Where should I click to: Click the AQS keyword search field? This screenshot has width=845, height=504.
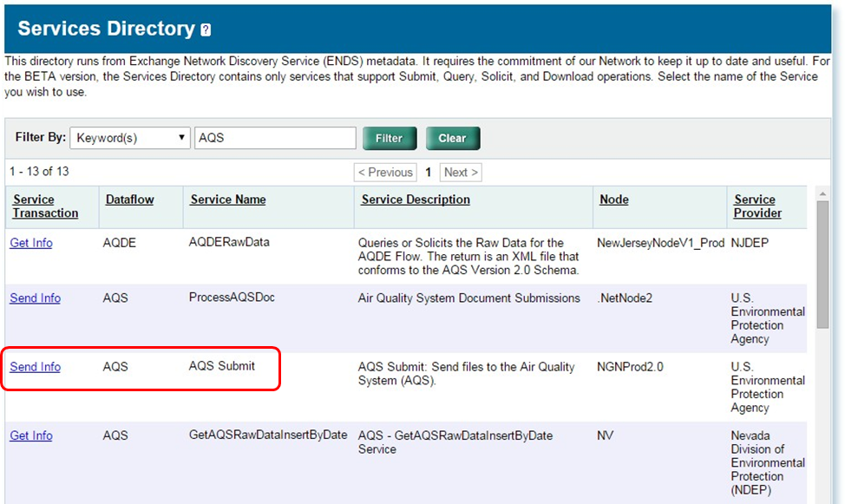pyautogui.click(x=275, y=137)
